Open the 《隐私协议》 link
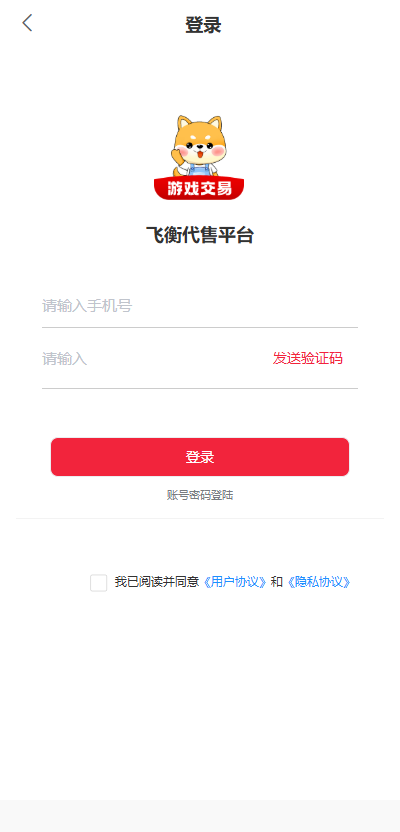Image resolution: width=400 pixels, height=832 pixels. coord(319,582)
